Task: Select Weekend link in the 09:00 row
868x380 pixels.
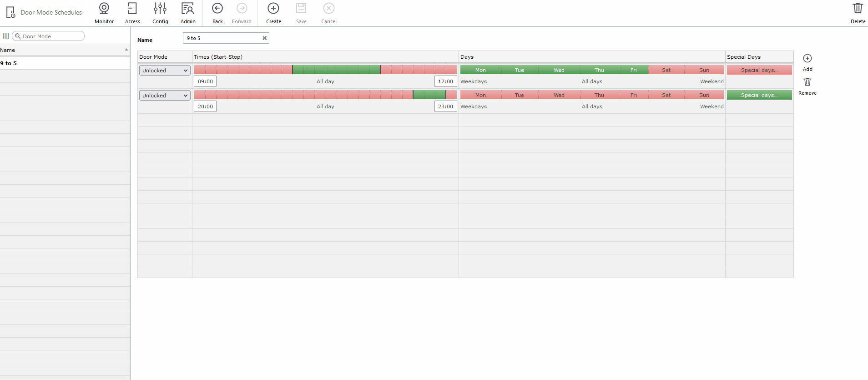Action: [712, 81]
